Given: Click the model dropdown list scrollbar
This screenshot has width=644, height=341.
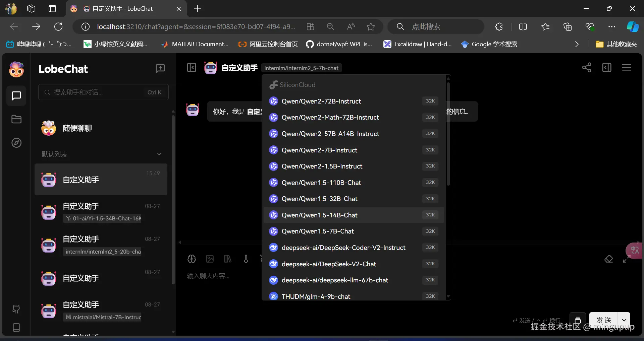Looking at the screenshot, I should coord(448,134).
